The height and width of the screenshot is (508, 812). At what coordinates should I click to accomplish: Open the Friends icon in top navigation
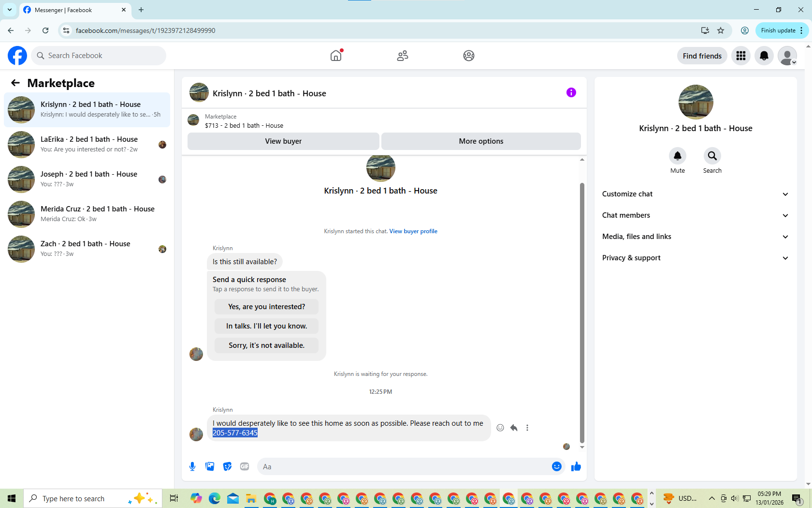click(x=403, y=56)
